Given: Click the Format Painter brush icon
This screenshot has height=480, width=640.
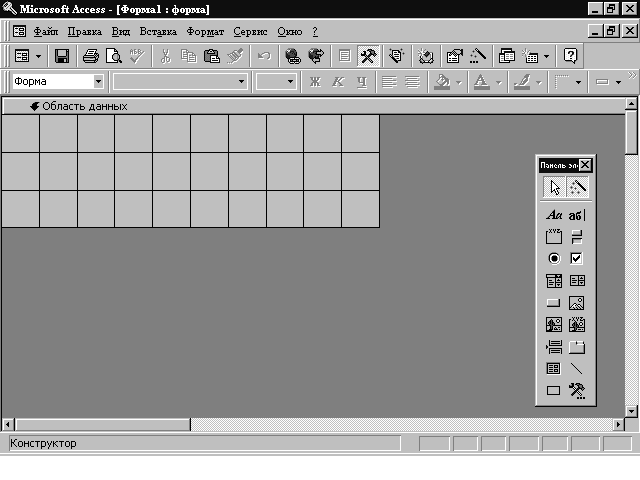Looking at the screenshot, I should click(235, 56).
